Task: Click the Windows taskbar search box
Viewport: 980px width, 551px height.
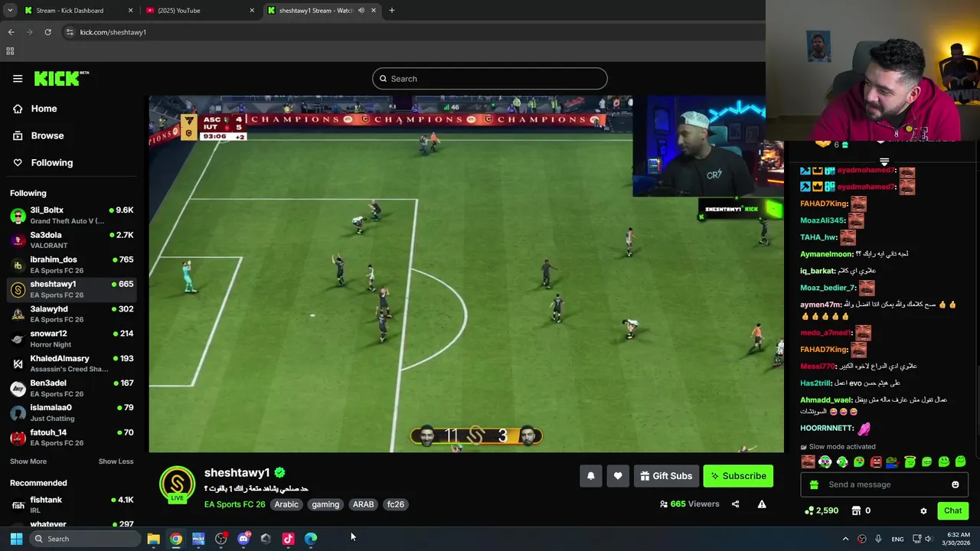Action: click(x=83, y=539)
